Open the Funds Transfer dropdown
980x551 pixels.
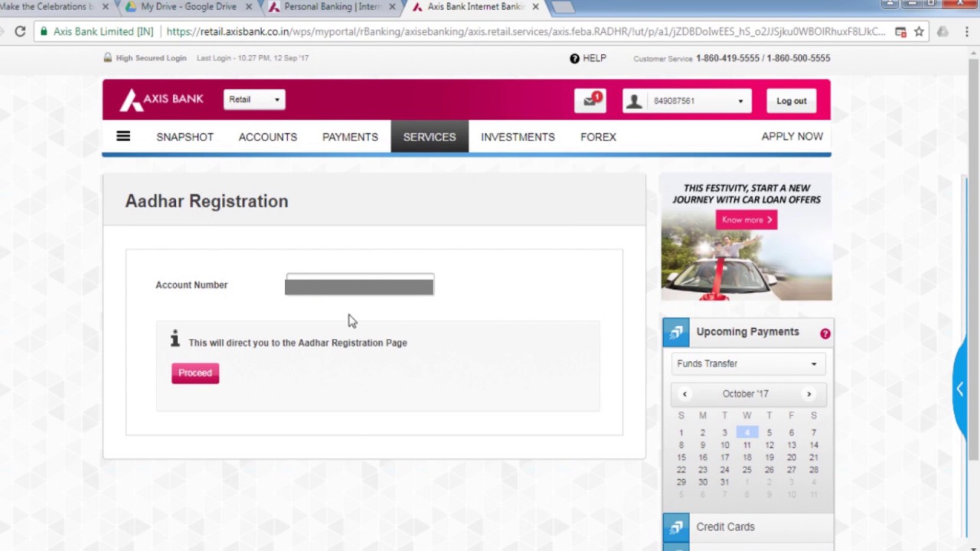tap(748, 364)
